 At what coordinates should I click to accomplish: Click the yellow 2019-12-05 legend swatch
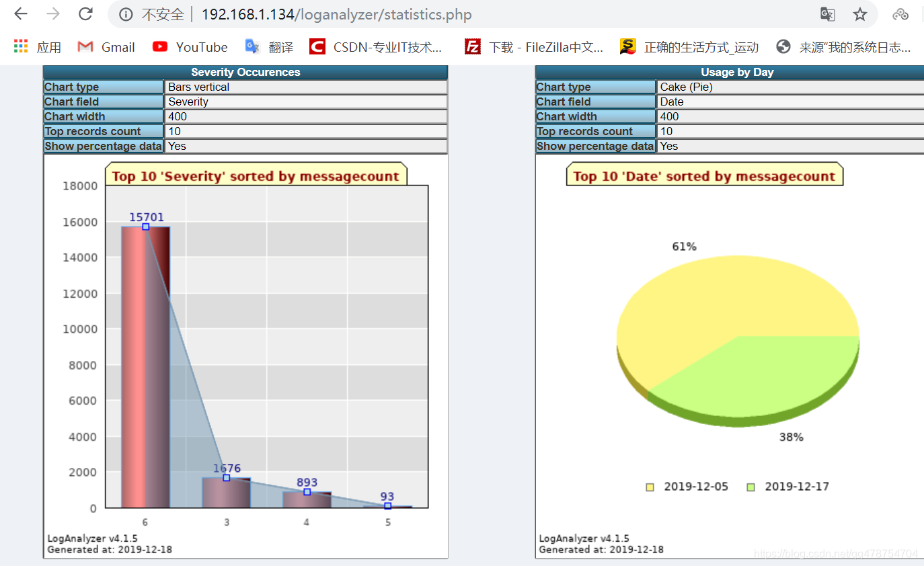[x=650, y=487]
